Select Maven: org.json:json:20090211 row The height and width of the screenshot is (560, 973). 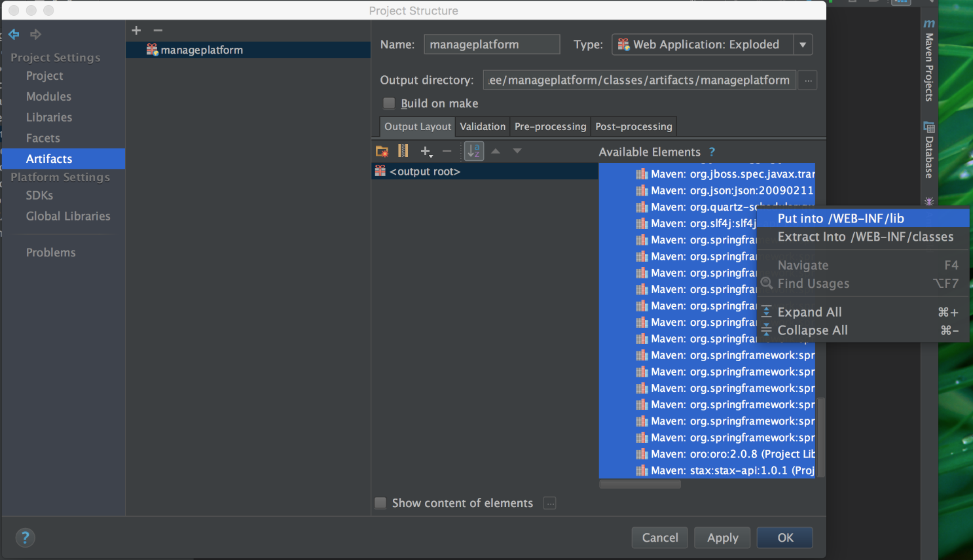click(x=707, y=190)
